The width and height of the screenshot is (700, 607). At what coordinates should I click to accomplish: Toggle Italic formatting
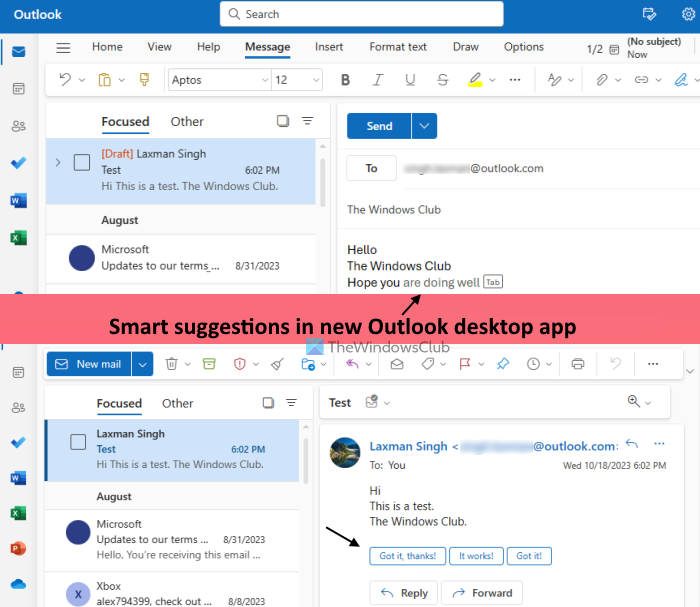(x=378, y=80)
